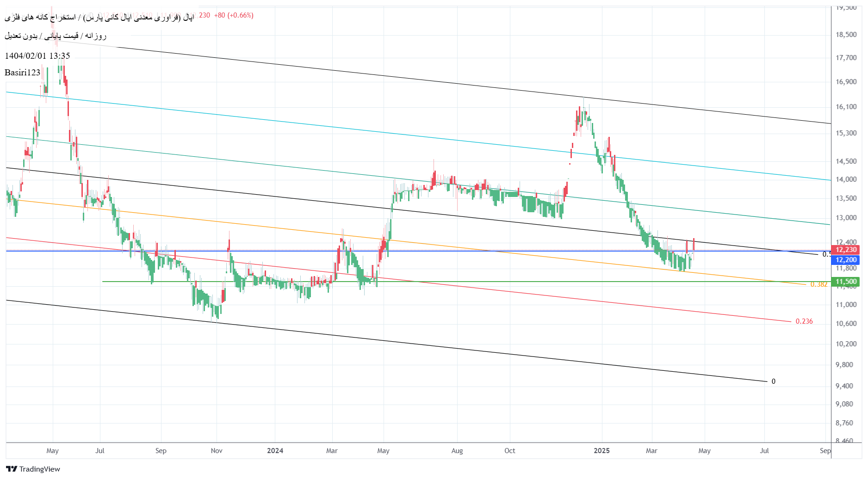Select the Nov marker on time axis
This screenshot has width=868, height=479.
[x=217, y=451]
